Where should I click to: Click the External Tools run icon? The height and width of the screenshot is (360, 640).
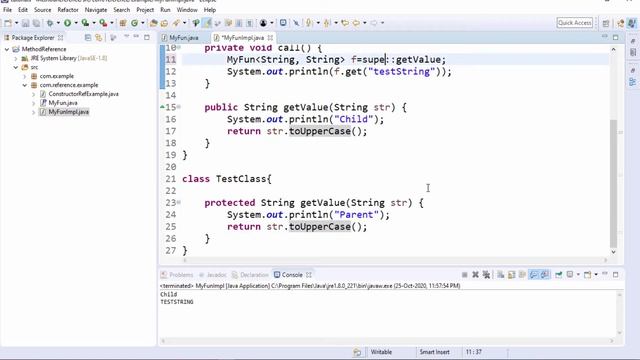(103, 23)
